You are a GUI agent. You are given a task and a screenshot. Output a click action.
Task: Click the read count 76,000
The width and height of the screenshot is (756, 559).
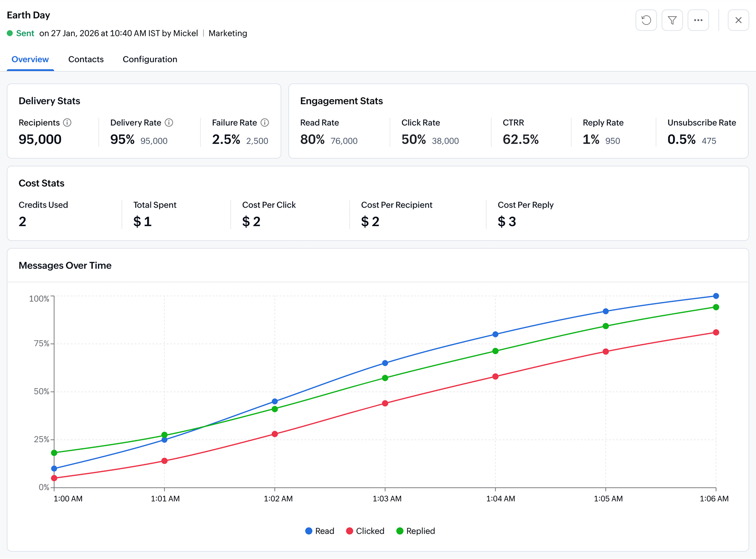tap(344, 141)
